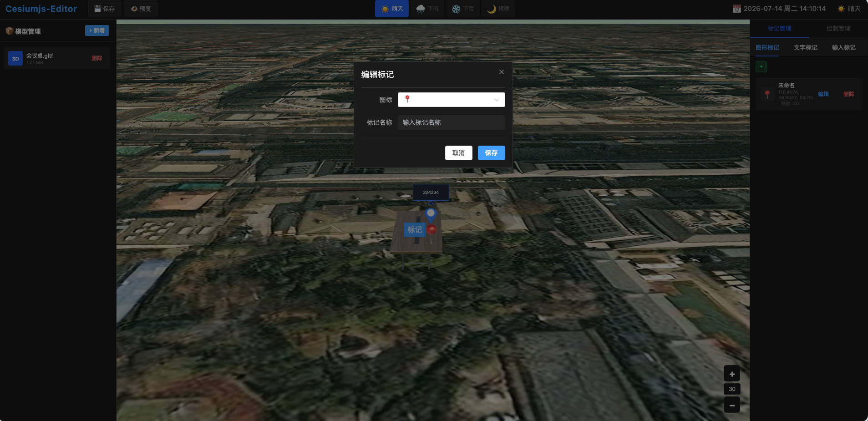Select the 图形标记 sub-tab

(x=767, y=47)
